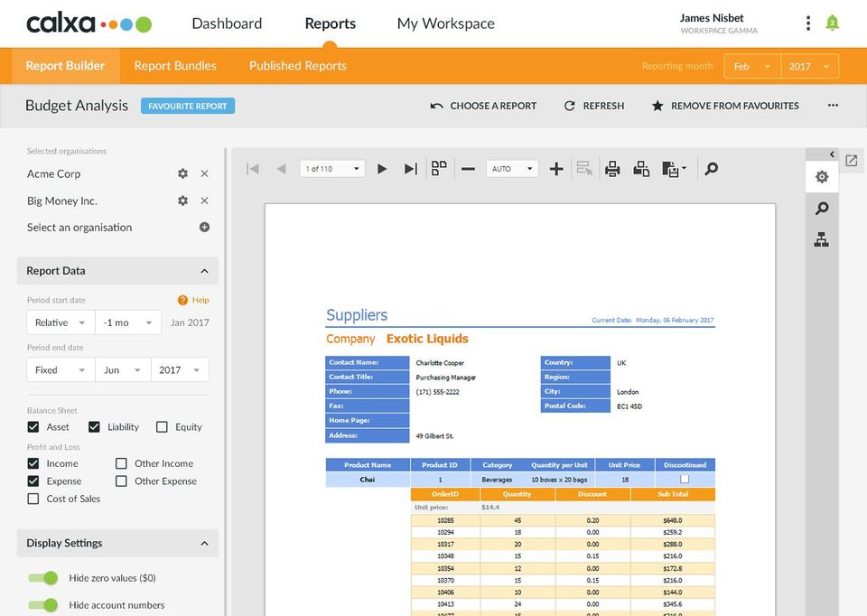Image resolution: width=867 pixels, height=616 pixels.
Task: Zoom in the report preview
Action: 556,169
